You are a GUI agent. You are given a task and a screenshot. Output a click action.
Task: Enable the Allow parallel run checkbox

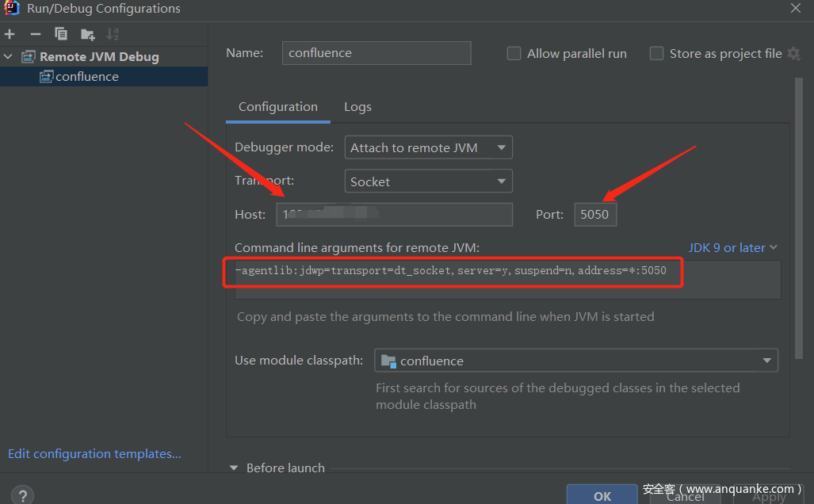click(x=514, y=54)
